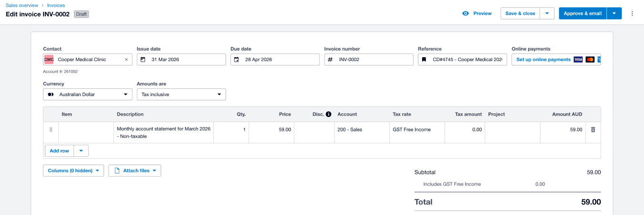Grab the row drag handle icon
The height and width of the screenshot is (215, 644).
pyautogui.click(x=51, y=129)
